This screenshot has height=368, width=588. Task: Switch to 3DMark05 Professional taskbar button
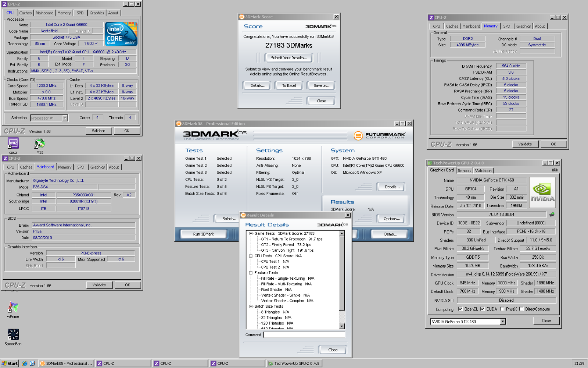coord(66,363)
